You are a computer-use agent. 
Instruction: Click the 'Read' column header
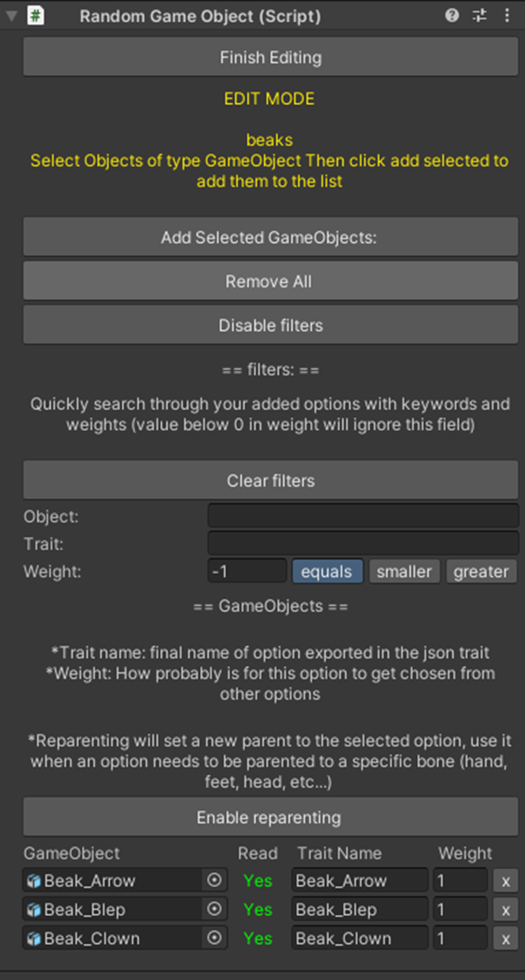258,853
